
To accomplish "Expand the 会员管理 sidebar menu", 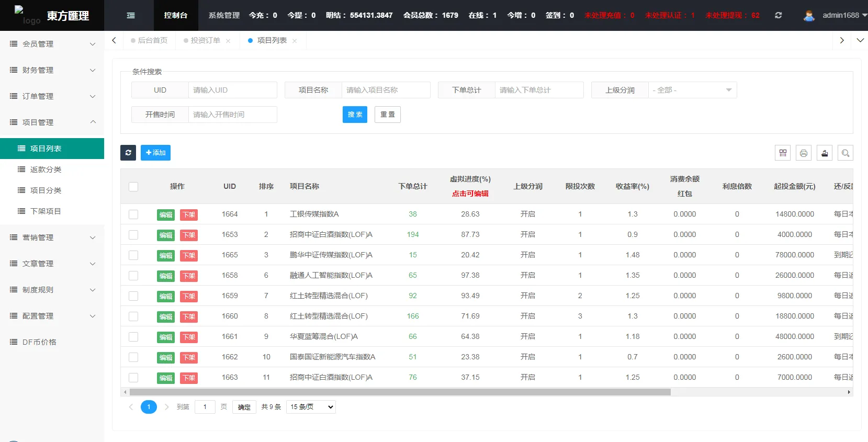I will click(x=52, y=44).
